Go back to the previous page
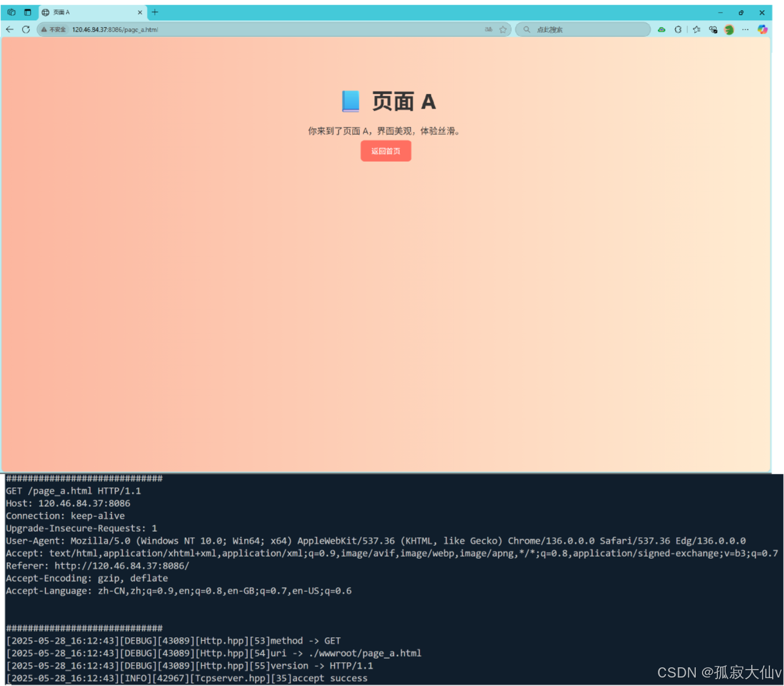 pos(10,29)
